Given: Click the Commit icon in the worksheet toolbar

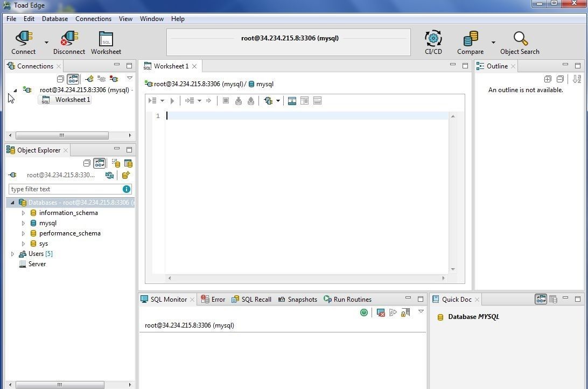Looking at the screenshot, I should [238, 101].
